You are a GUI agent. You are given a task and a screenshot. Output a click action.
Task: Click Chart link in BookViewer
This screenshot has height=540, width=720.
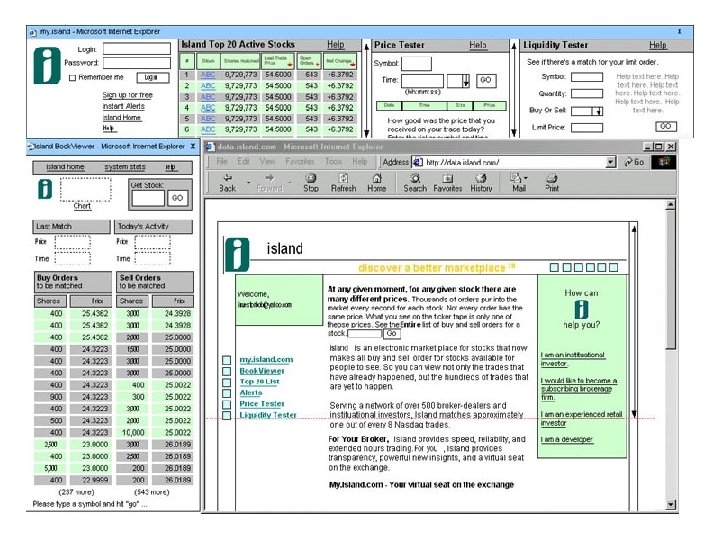[82, 206]
